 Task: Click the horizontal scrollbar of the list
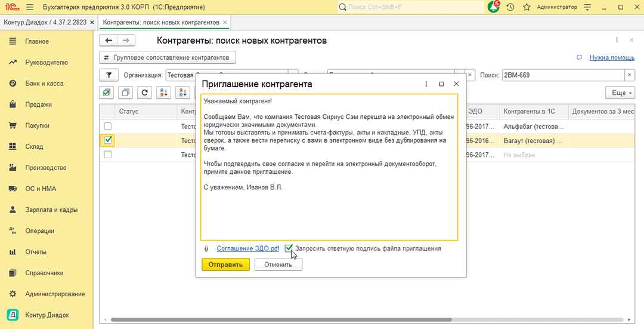coord(281,319)
